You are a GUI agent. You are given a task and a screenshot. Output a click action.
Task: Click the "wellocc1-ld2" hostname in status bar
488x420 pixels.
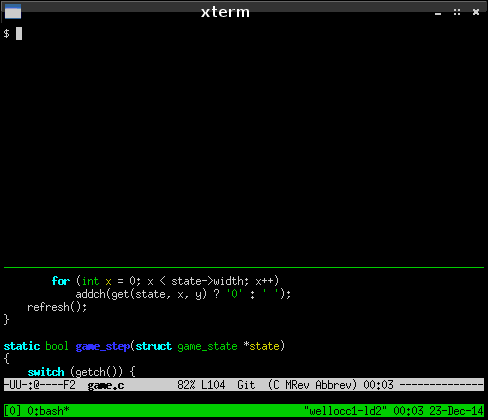[x=345, y=411]
